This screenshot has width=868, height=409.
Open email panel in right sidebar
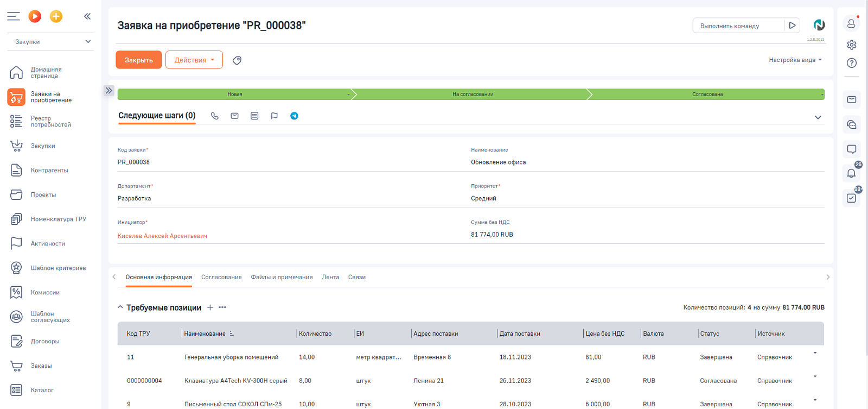click(852, 99)
